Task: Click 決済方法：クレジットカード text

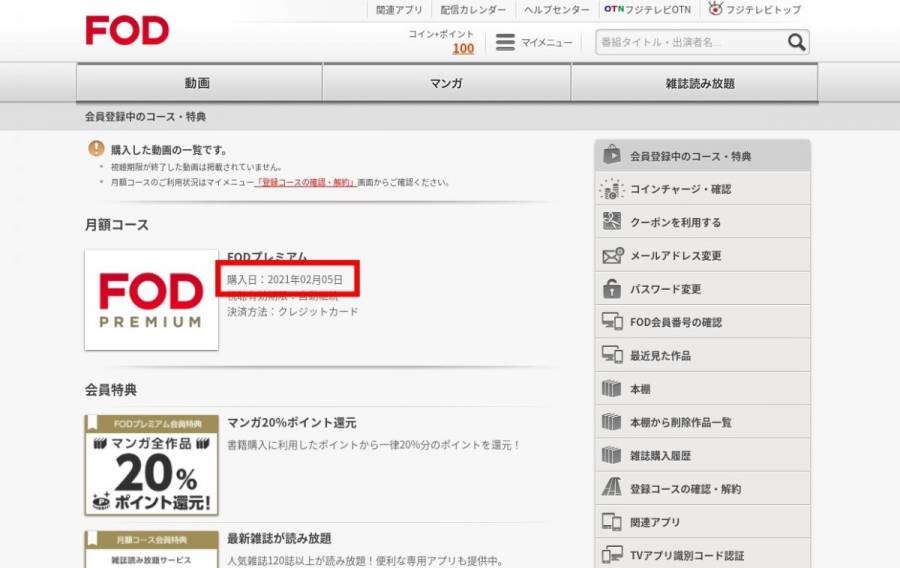Action: [x=293, y=312]
